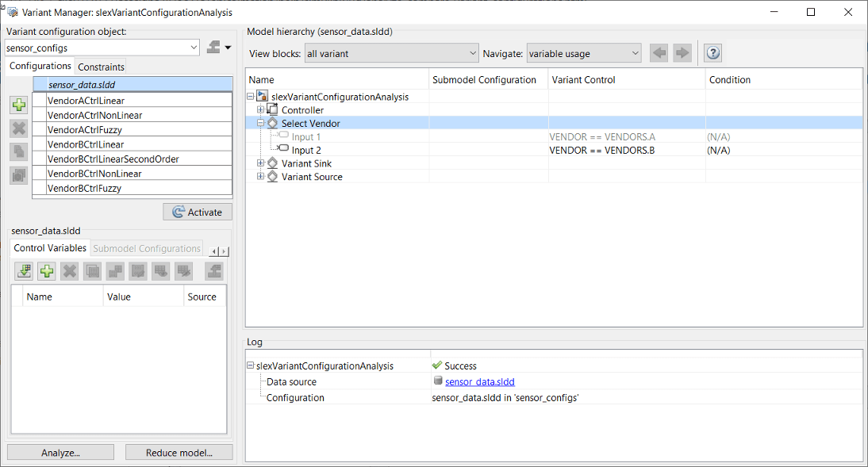Click the edit control variable icon

[x=138, y=270]
